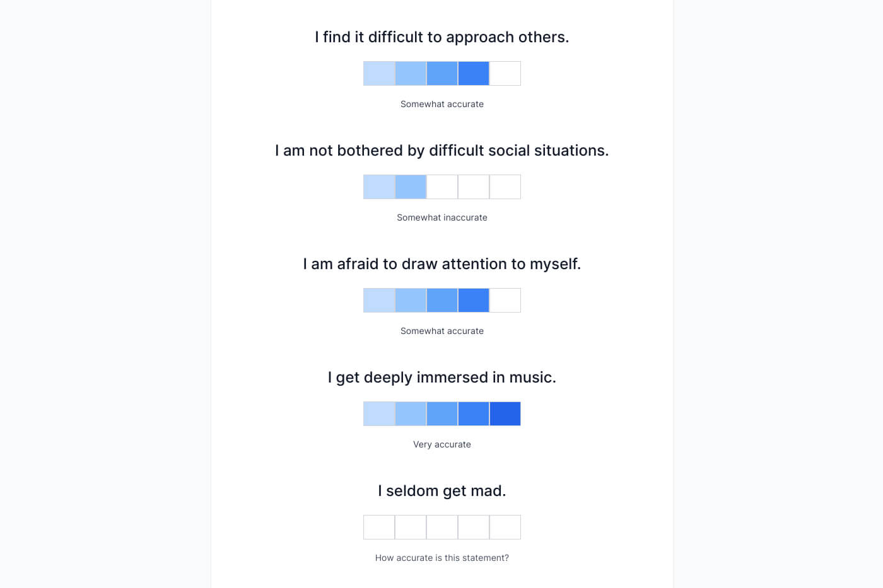Viewport: 883px width, 588px height.
Task: Set music immersion rating to Very inaccurate
Action: (379, 413)
